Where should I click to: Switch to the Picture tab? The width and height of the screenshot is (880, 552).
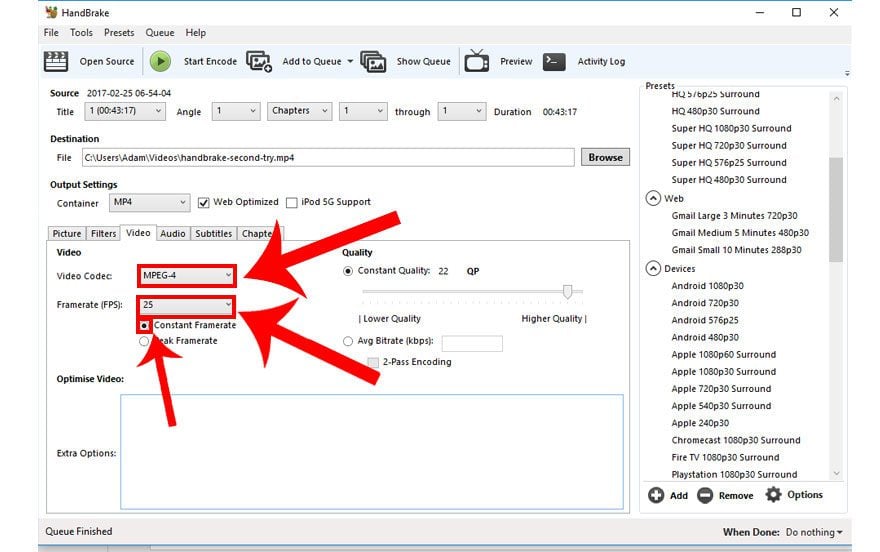click(x=67, y=233)
